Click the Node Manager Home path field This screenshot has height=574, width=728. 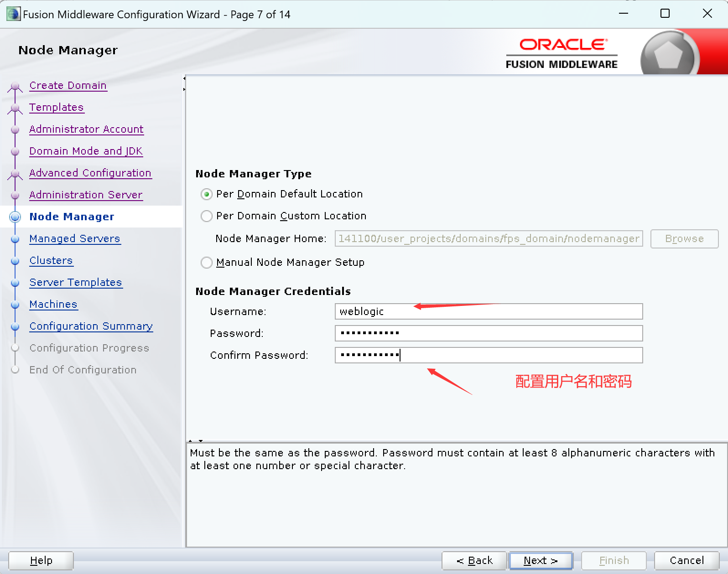(489, 238)
